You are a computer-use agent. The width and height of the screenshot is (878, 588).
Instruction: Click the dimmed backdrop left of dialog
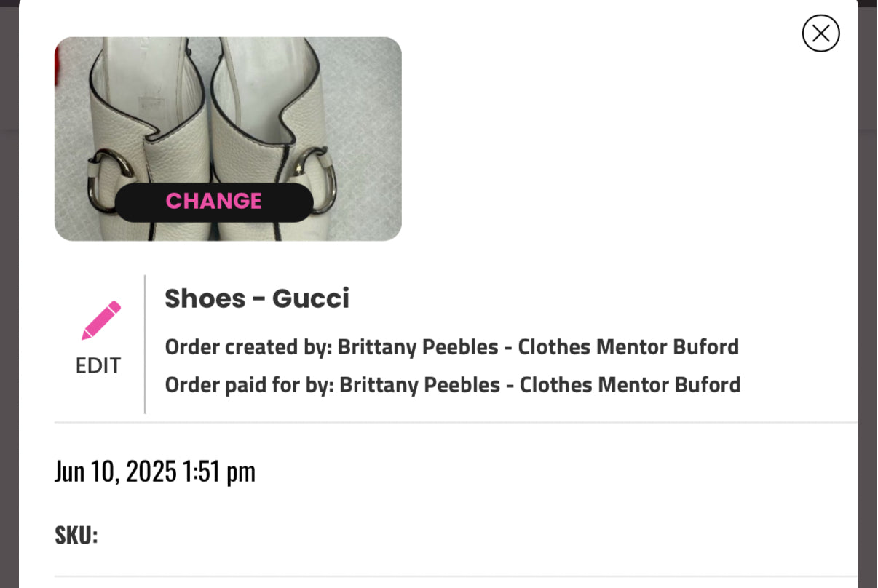pyautogui.click(x=9, y=291)
